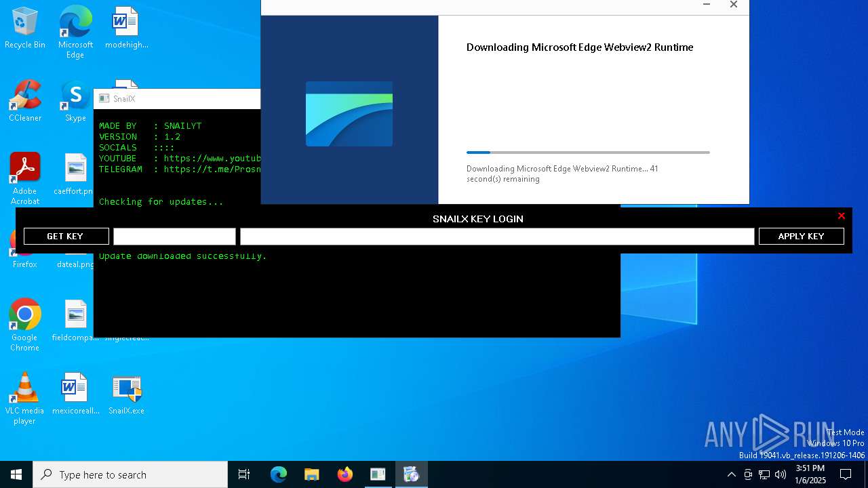868x488 pixels.
Task: Close the SnailX Key Login dialog
Action: [841, 216]
